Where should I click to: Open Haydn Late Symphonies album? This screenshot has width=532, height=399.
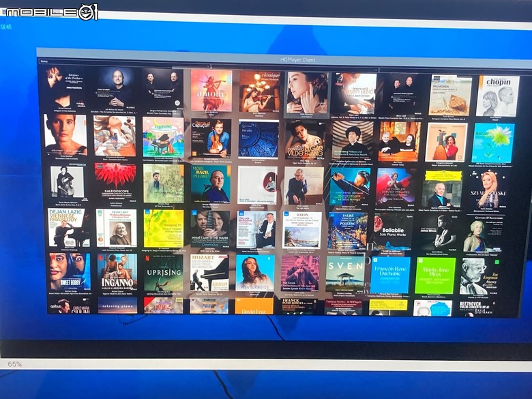point(302,231)
